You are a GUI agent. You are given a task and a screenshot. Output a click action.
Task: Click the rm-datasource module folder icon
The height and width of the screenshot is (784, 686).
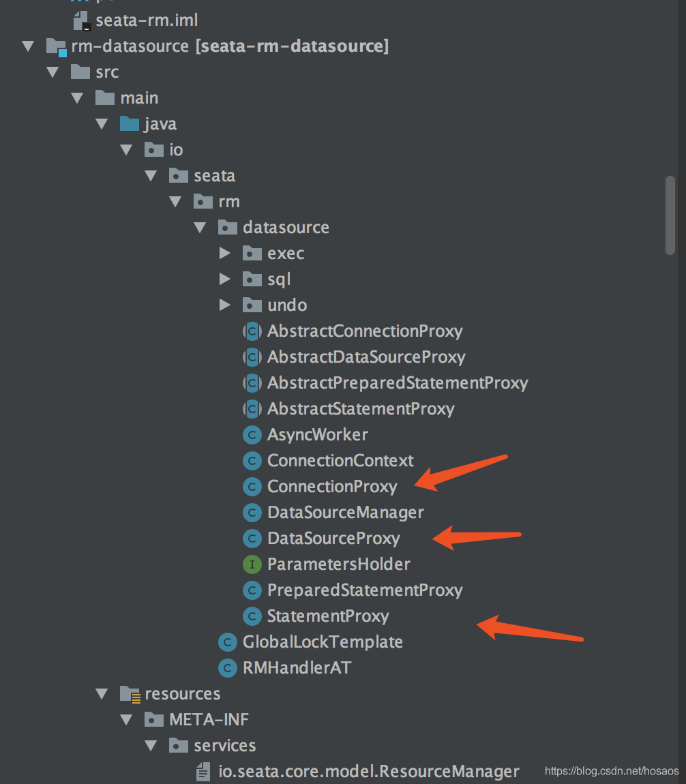(56, 46)
